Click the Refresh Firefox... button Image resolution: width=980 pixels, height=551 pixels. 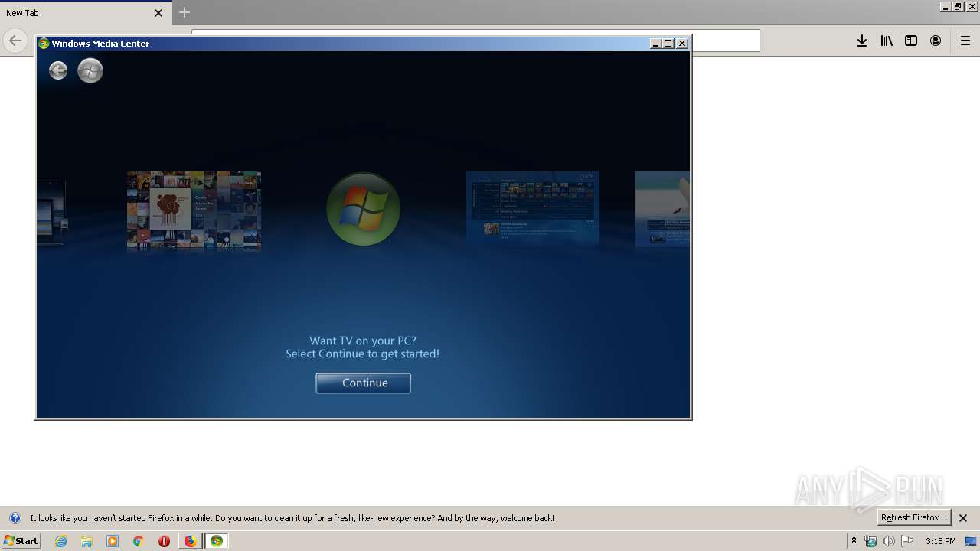pos(913,517)
